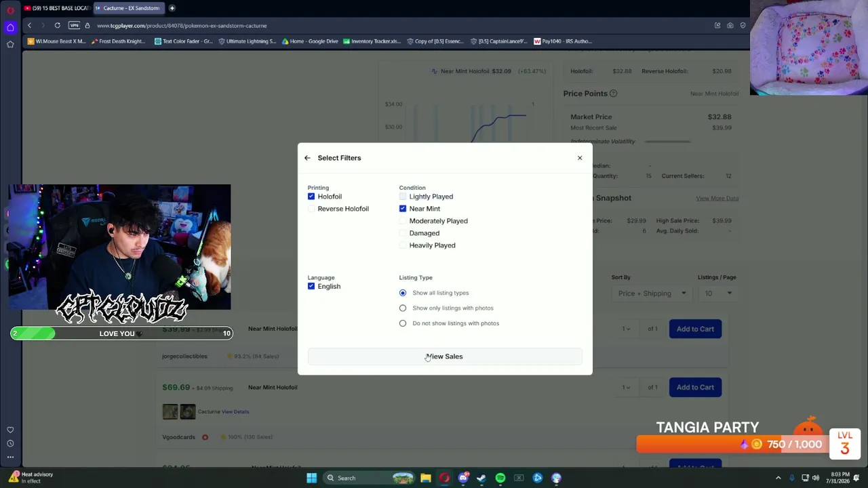Screen dimensions: 868x488
Task: Open the jorgecollectibles seller page
Action: click(184, 356)
